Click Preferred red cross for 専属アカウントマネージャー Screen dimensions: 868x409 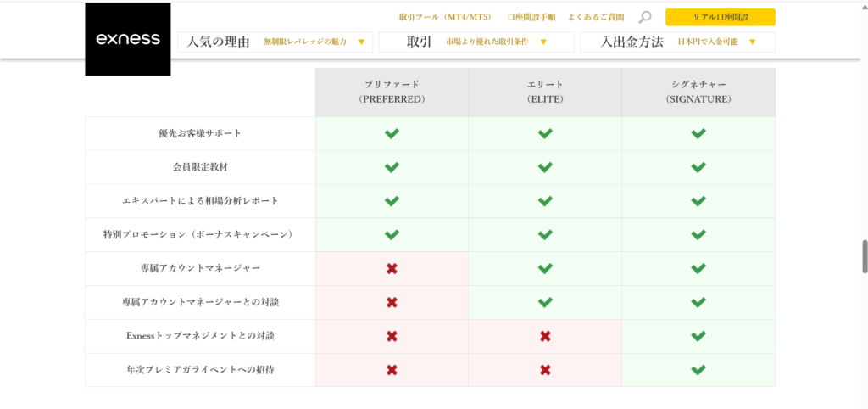click(392, 269)
